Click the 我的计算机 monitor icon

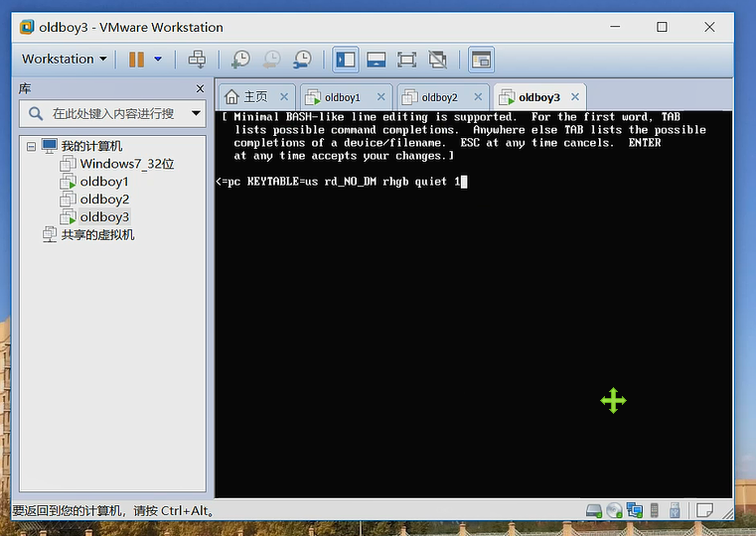click(50, 146)
